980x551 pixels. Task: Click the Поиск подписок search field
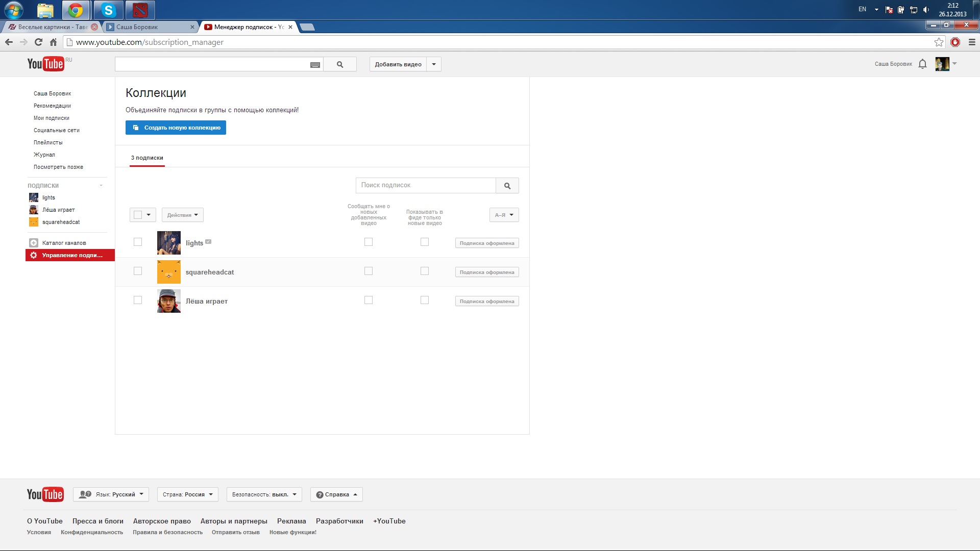click(x=425, y=185)
